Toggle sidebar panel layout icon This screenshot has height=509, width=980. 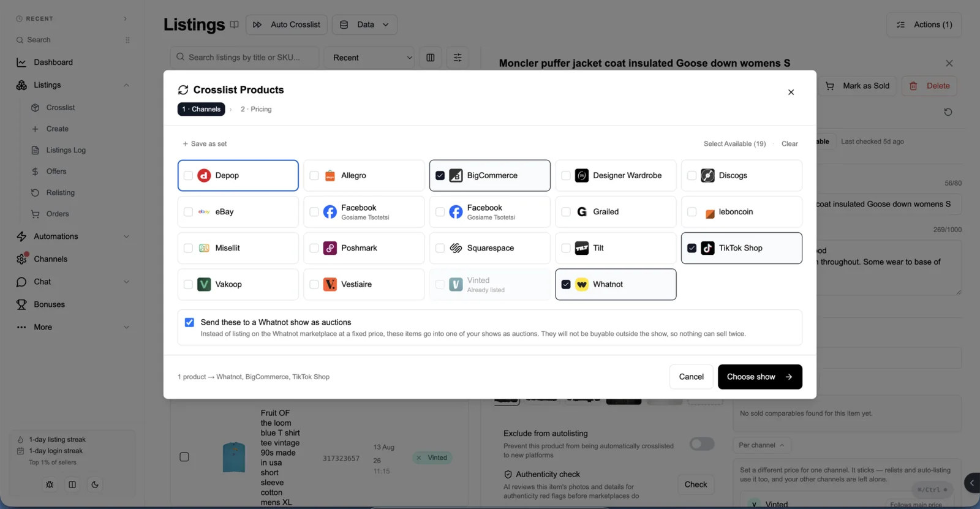pyautogui.click(x=72, y=484)
